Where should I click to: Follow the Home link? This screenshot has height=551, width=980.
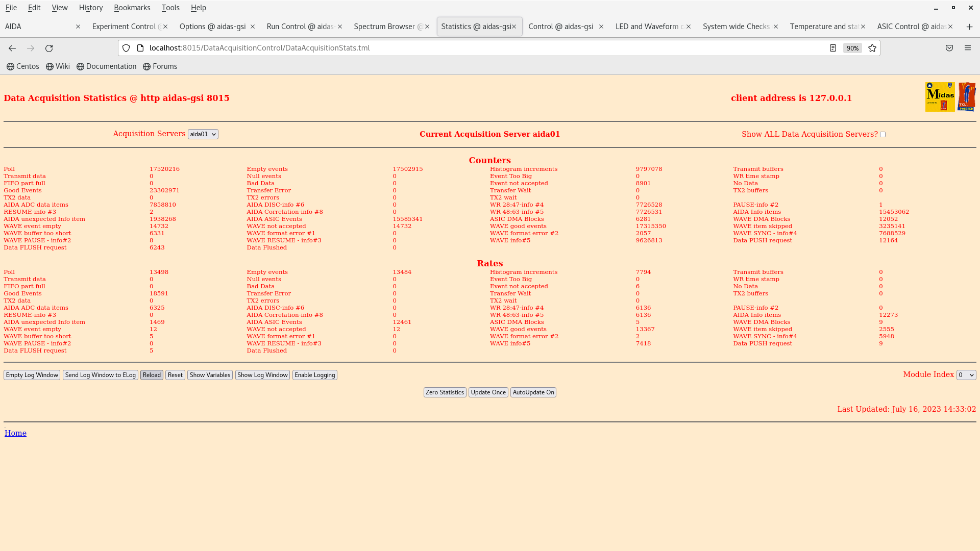coord(15,433)
